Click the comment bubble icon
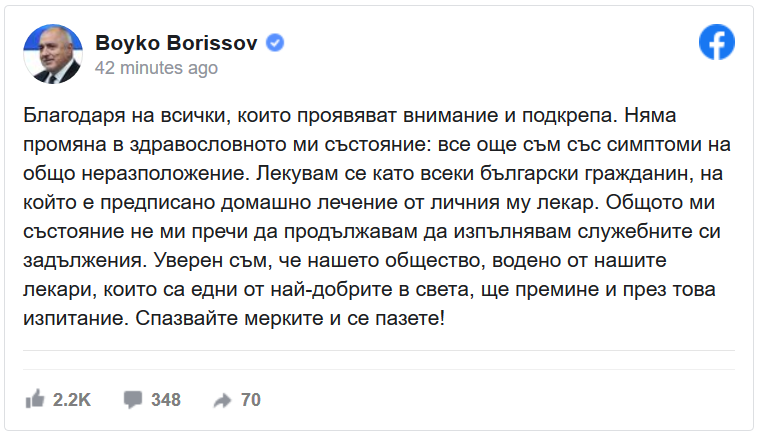The height and width of the screenshot is (436, 762). 133,400
